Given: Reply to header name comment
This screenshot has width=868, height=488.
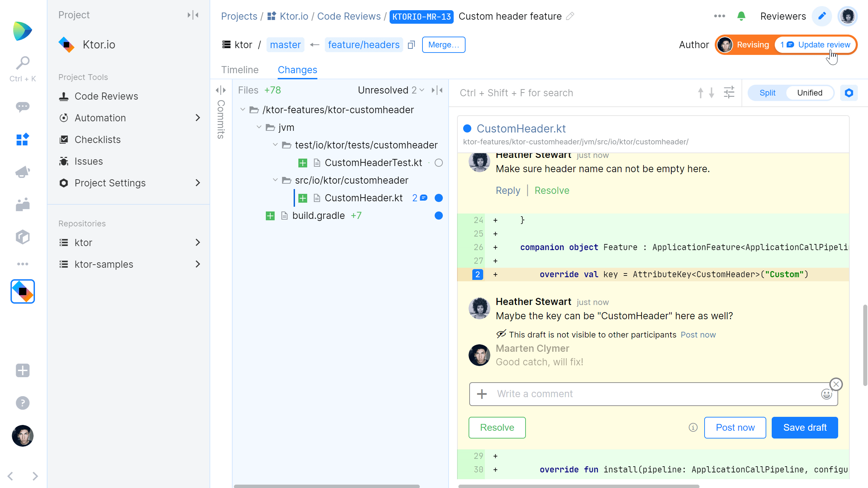Looking at the screenshot, I should tap(508, 190).
